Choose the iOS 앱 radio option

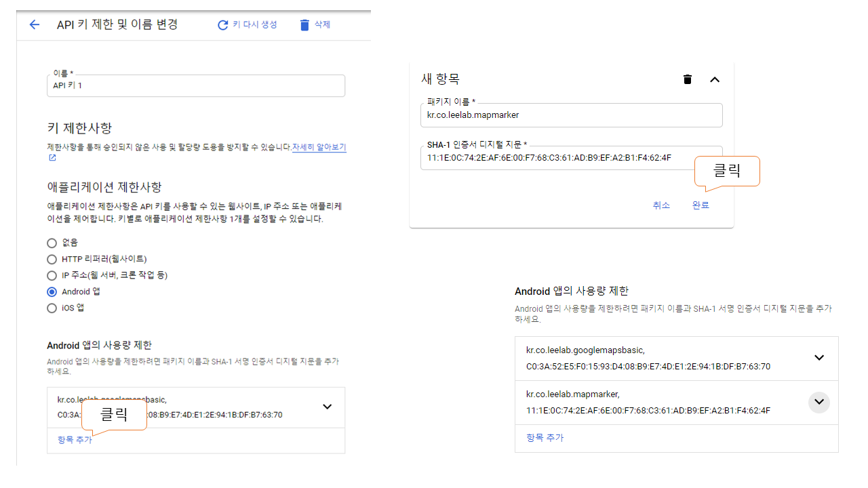coord(52,308)
